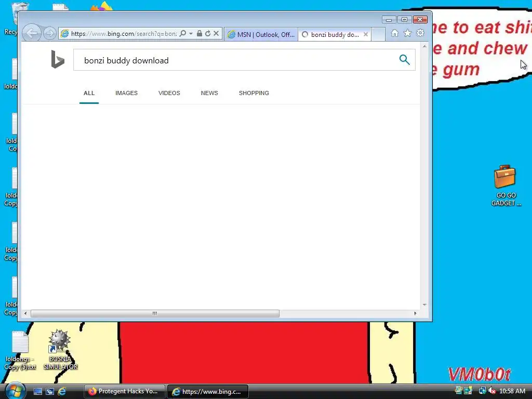The width and height of the screenshot is (532, 399).
Task: Select the loldongs - Copy (5).txt file
Action: [20, 351]
